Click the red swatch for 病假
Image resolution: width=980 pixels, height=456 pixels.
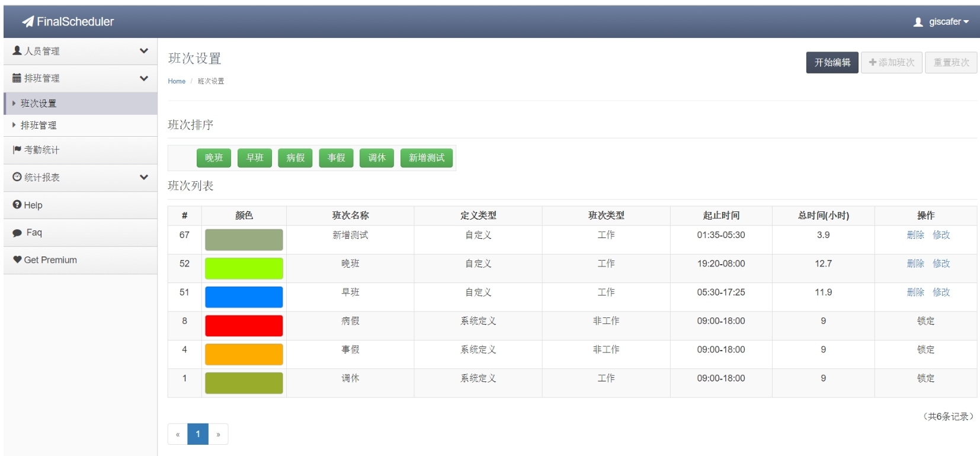244,326
